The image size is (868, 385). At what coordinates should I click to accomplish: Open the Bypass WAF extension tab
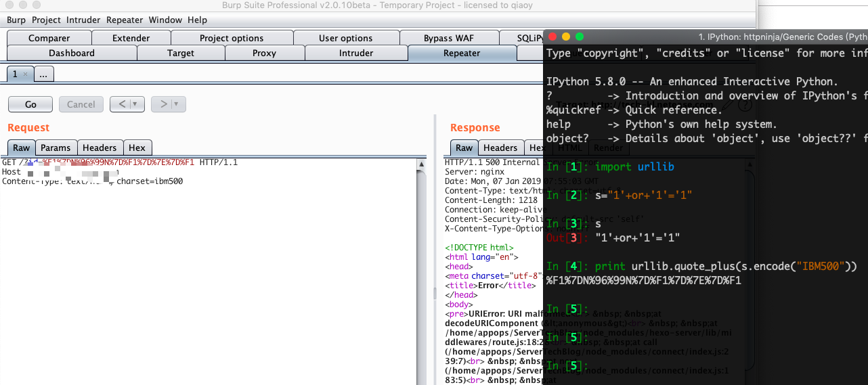[x=448, y=38]
